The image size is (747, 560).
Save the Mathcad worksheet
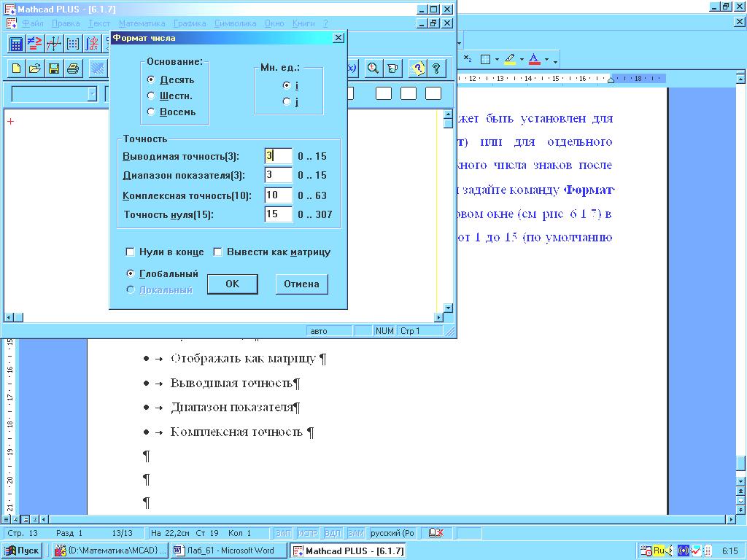coord(53,69)
